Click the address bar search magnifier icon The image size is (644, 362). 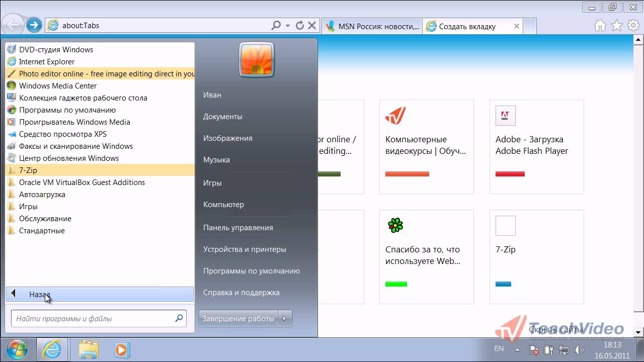pyautogui.click(x=276, y=25)
